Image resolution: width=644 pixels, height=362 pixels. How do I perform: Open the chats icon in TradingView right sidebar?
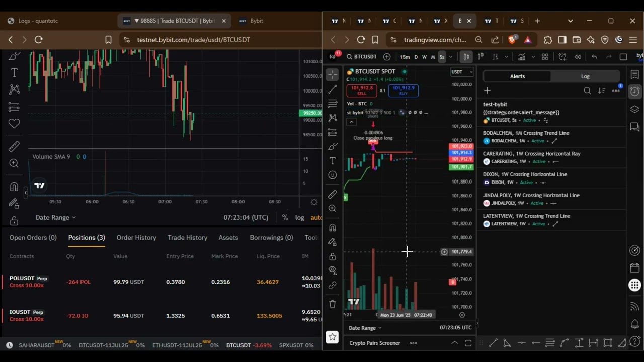(634, 127)
